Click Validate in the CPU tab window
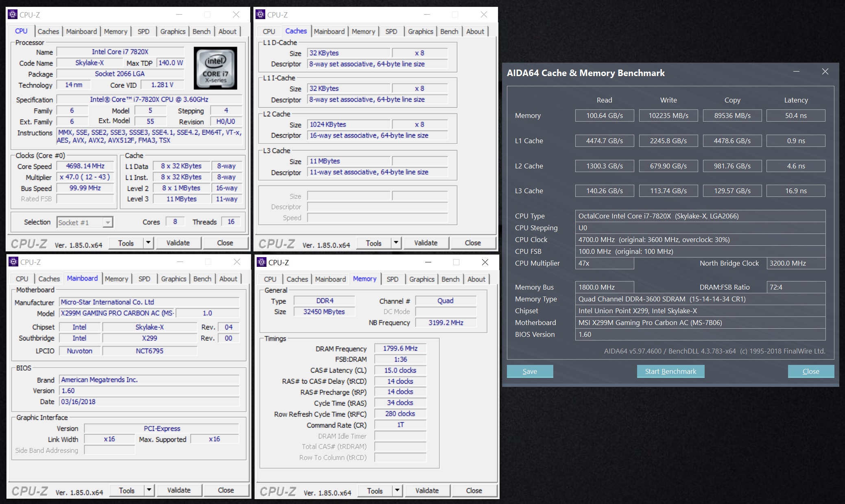The image size is (845, 504). tap(178, 242)
